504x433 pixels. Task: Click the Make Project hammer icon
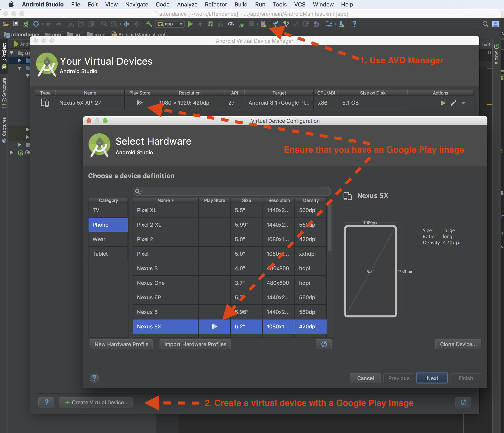click(x=149, y=24)
